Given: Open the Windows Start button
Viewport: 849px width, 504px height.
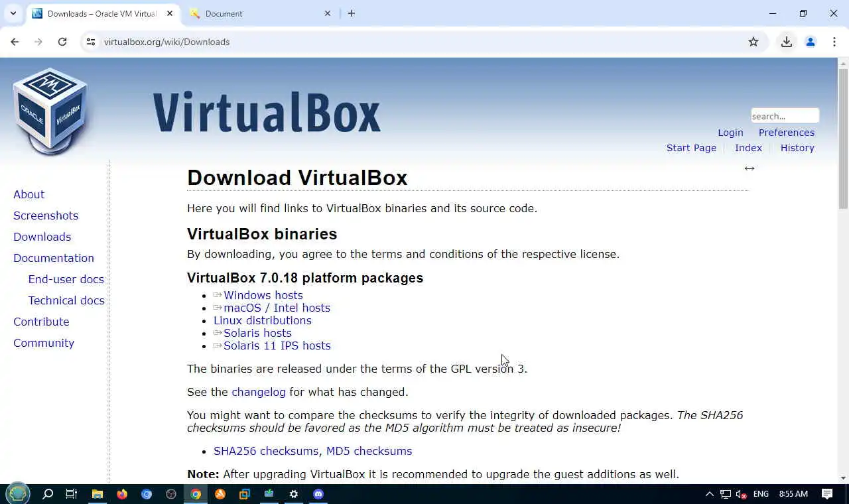Looking at the screenshot, I should point(18,494).
